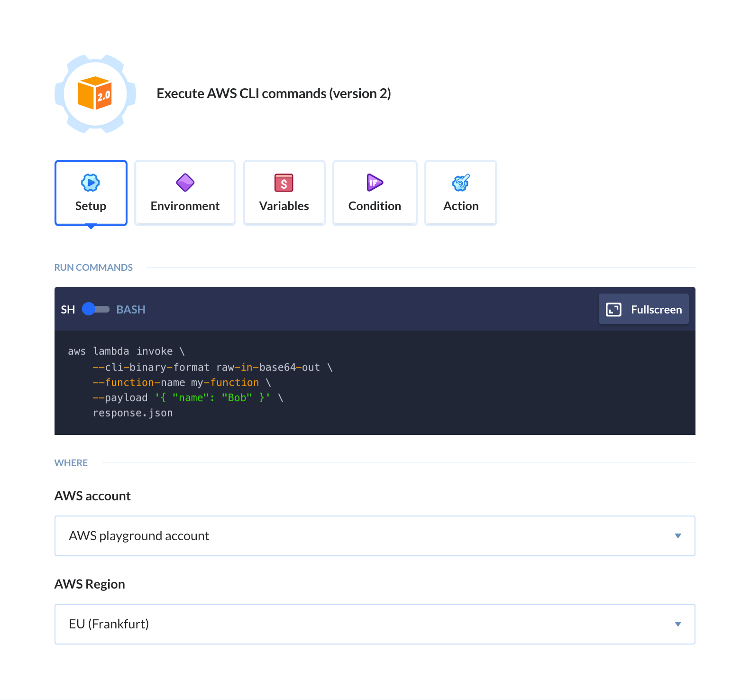Open the editor in Fullscreen
This screenshot has width=750, height=700.
point(644,309)
